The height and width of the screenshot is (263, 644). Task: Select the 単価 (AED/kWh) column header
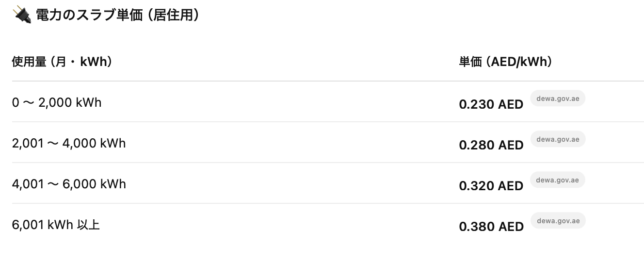point(505,62)
